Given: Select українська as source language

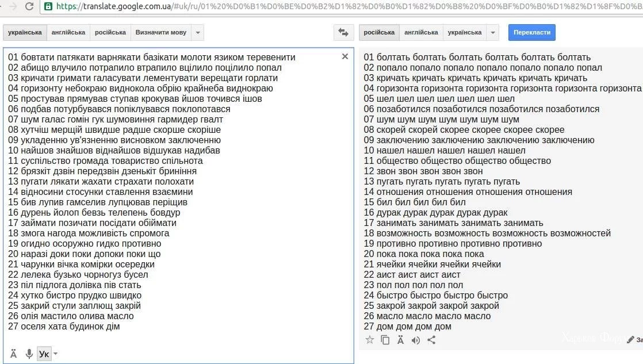Looking at the screenshot, I should (25, 32).
